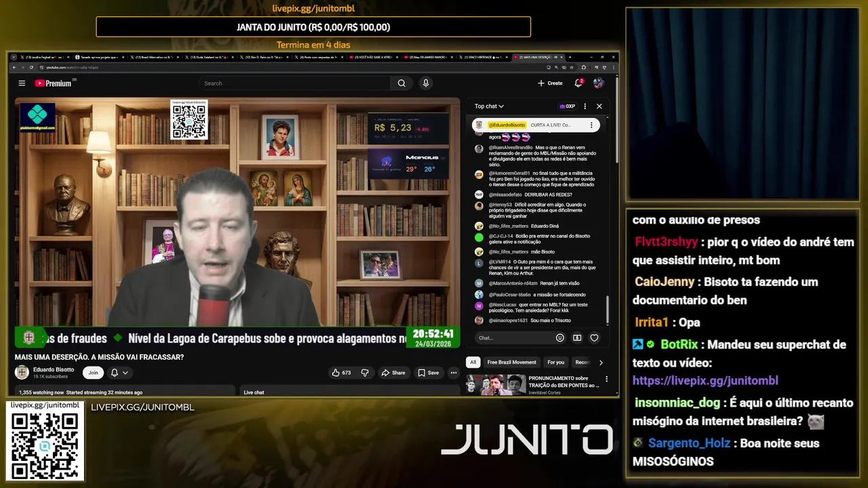Click the live chat message input
868x488 pixels.
[x=514, y=338]
